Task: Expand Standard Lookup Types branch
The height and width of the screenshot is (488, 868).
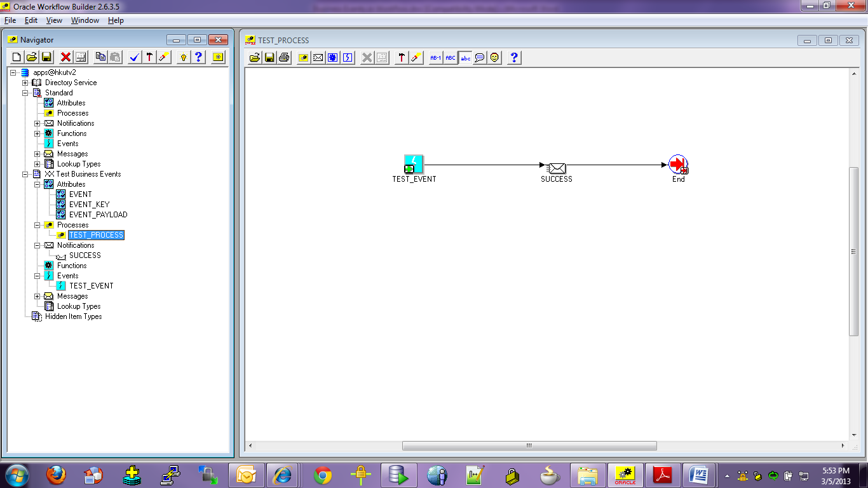Action: [37, 164]
